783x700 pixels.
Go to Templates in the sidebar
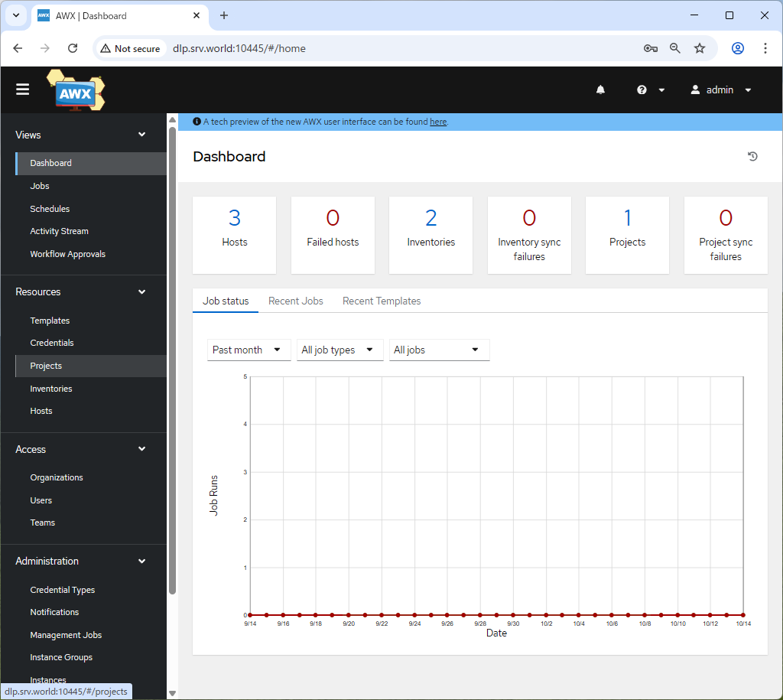(x=50, y=321)
